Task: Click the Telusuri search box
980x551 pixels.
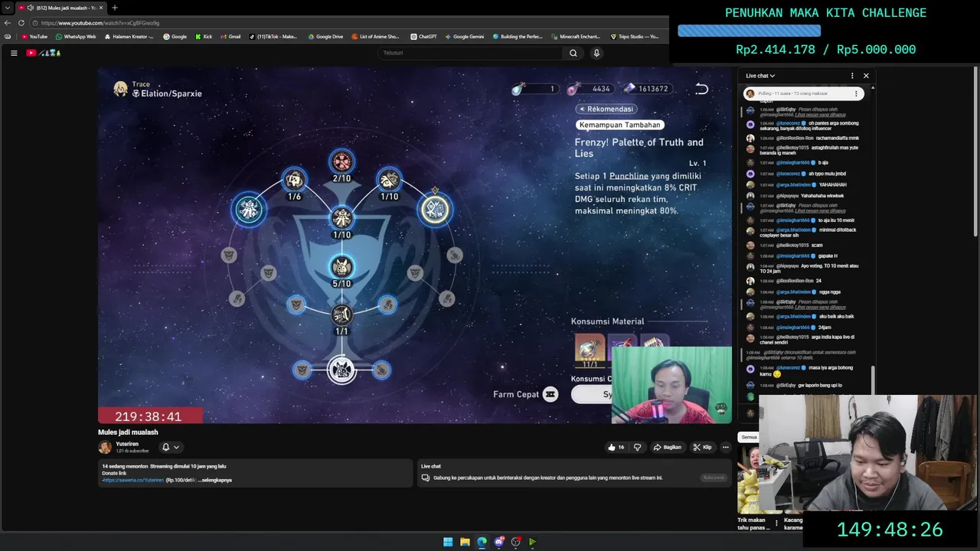Action: tap(471, 53)
